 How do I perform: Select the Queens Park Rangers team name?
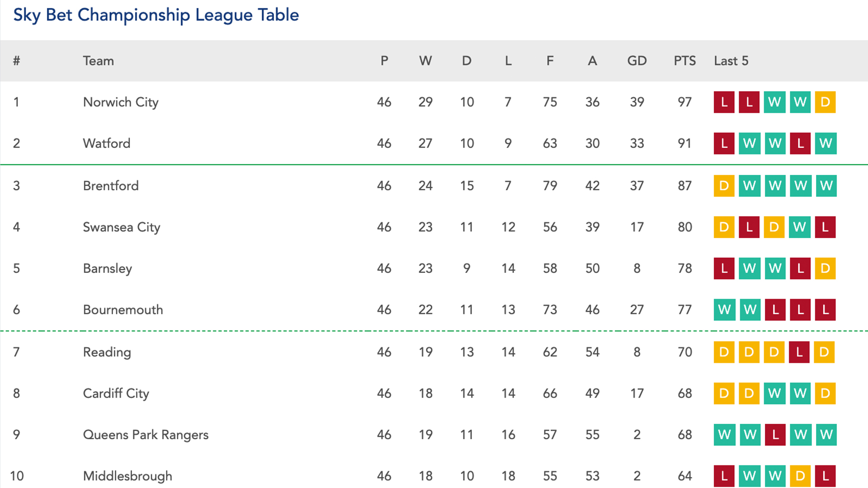click(x=146, y=435)
